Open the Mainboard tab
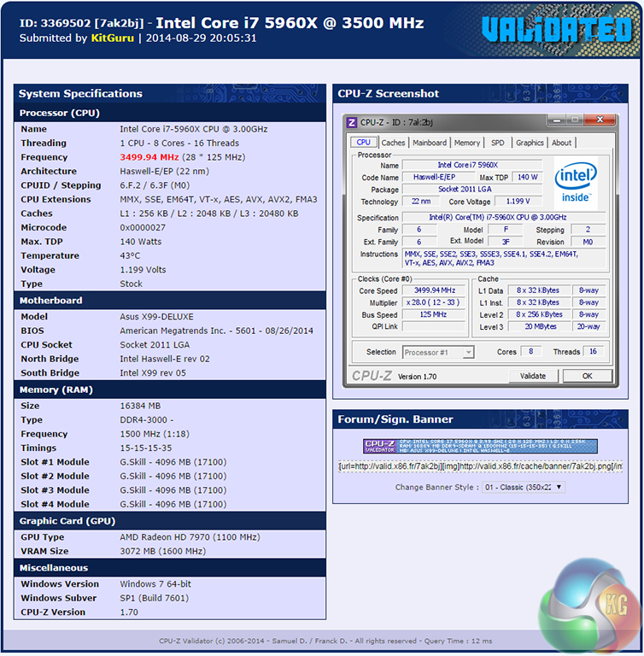 [430, 143]
